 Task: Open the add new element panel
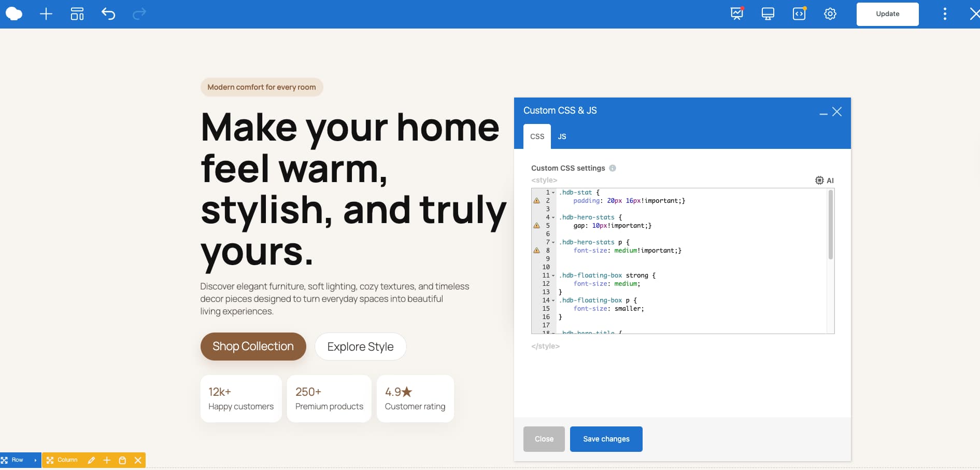pyautogui.click(x=46, y=14)
